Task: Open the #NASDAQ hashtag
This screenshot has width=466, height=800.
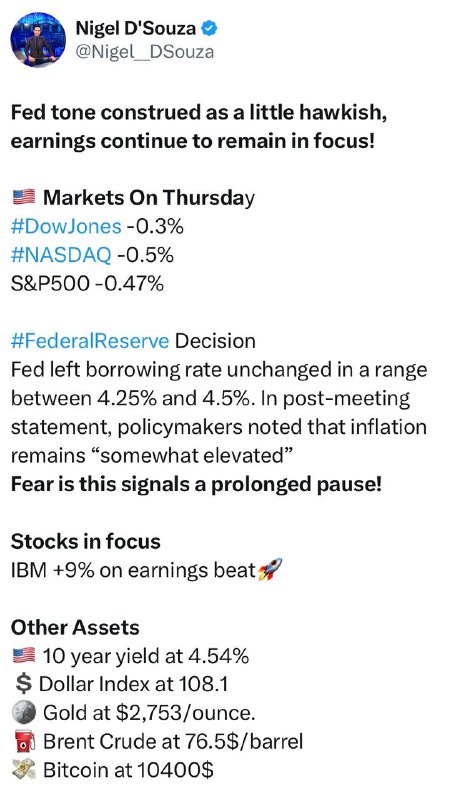Action: click(x=61, y=255)
